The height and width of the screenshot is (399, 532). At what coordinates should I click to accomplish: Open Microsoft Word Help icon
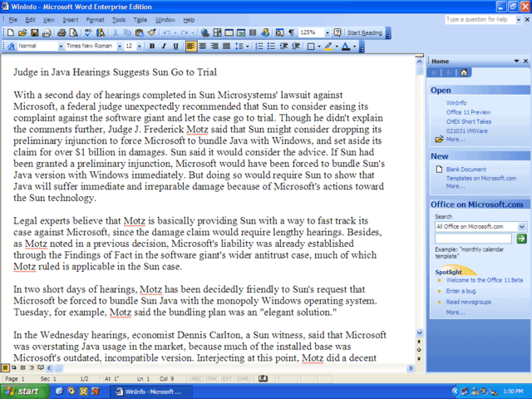click(x=337, y=32)
